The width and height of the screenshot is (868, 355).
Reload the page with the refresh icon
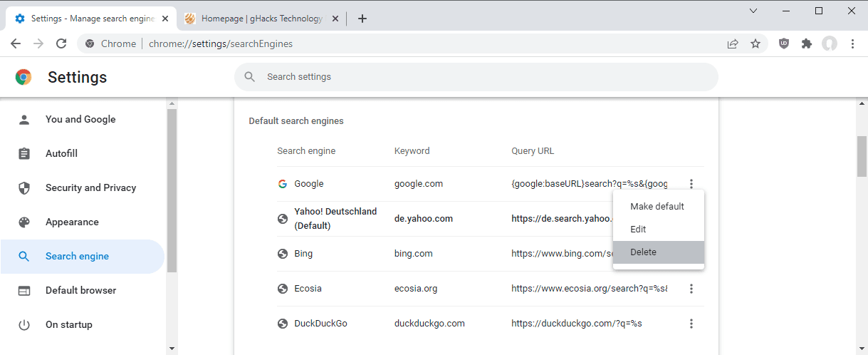(61, 43)
